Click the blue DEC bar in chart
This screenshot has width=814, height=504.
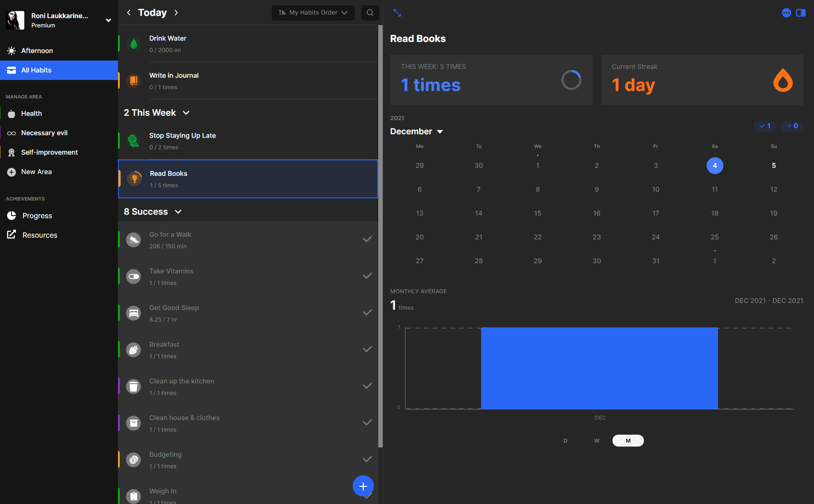(x=599, y=368)
